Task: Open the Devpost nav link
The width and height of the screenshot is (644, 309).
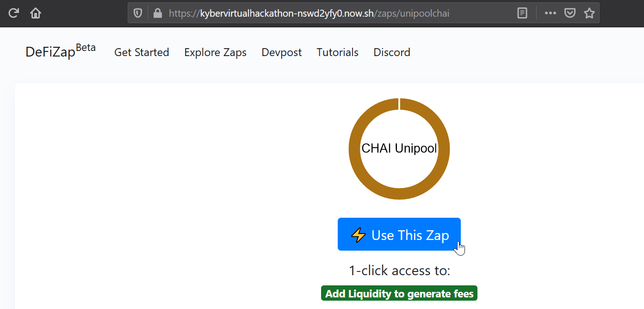Action: [282, 52]
